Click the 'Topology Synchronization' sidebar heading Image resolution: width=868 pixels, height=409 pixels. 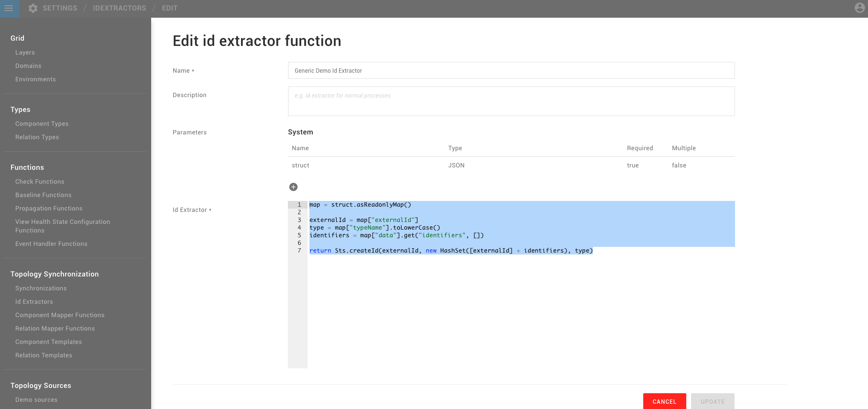click(55, 274)
